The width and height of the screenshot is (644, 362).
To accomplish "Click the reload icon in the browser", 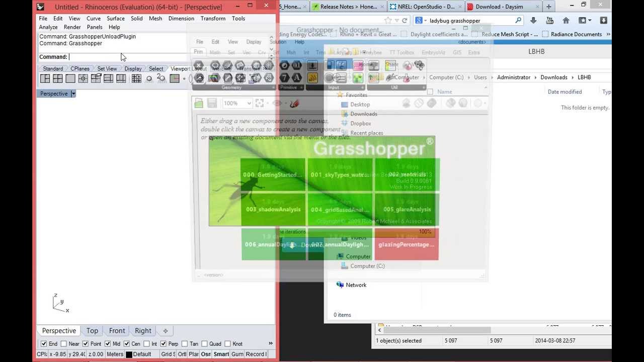I will coord(404,21).
